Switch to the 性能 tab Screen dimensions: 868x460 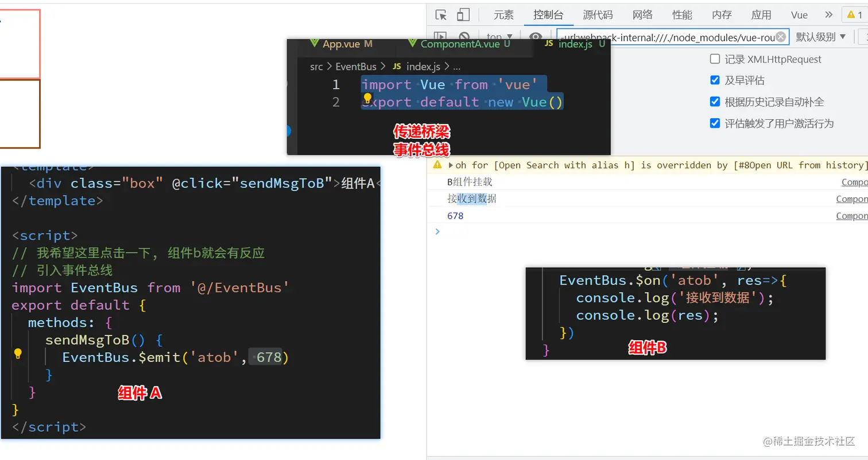[x=683, y=15]
